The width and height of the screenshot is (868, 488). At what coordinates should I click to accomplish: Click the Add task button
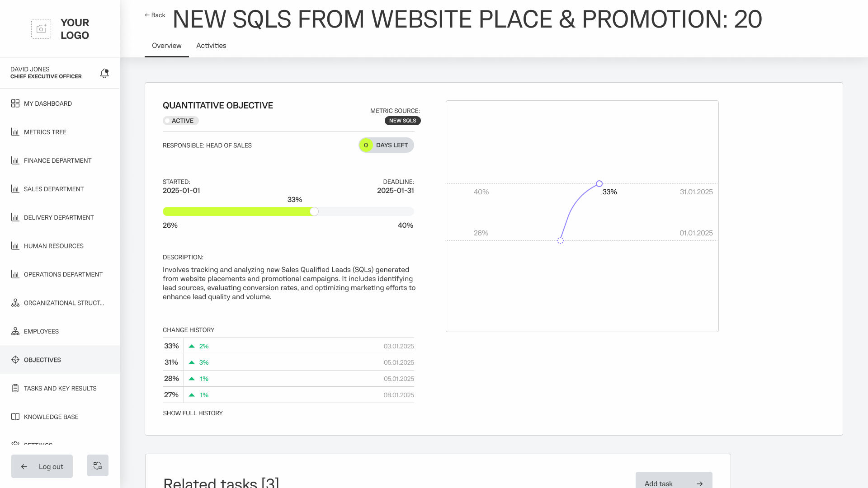[x=674, y=483]
